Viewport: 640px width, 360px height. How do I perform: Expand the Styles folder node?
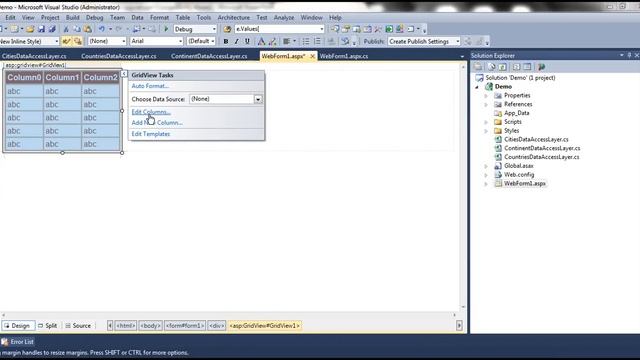(x=486, y=131)
